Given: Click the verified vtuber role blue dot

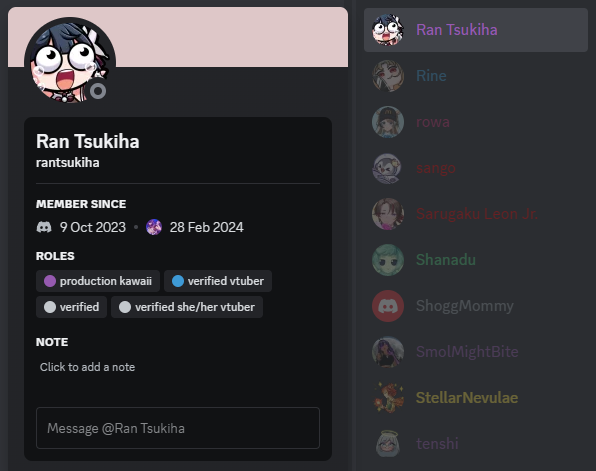Looking at the screenshot, I should point(178,281).
